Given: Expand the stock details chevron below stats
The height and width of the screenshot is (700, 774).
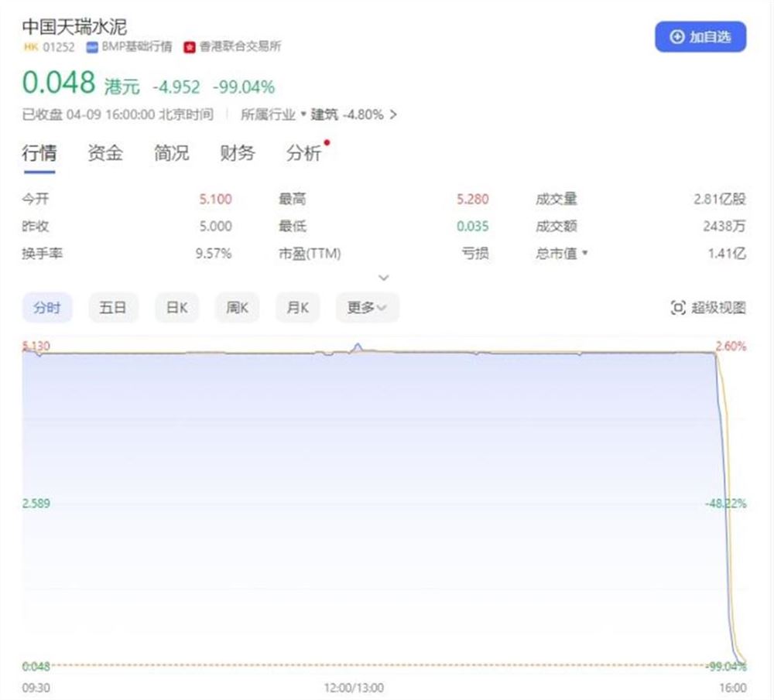Looking at the screenshot, I should coord(383,278).
